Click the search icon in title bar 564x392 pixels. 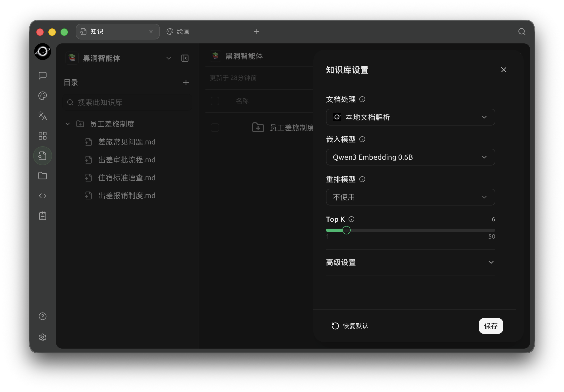(522, 32)
